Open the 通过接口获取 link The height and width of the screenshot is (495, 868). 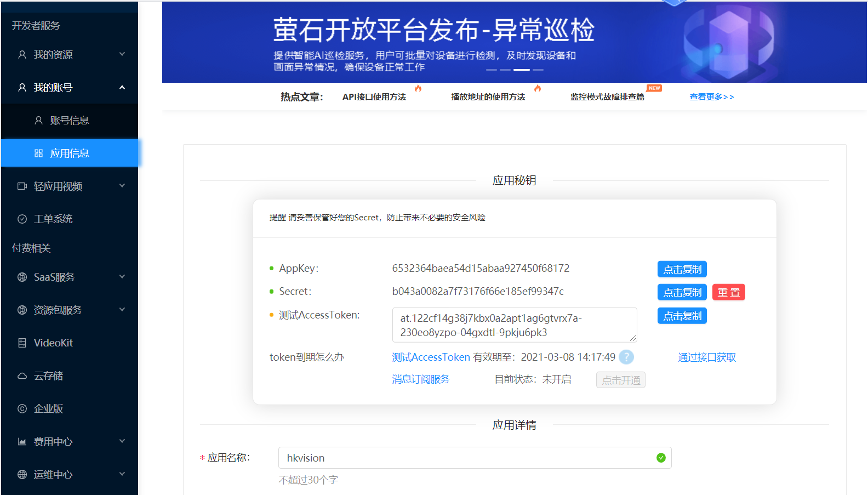[x=707, y=357]
